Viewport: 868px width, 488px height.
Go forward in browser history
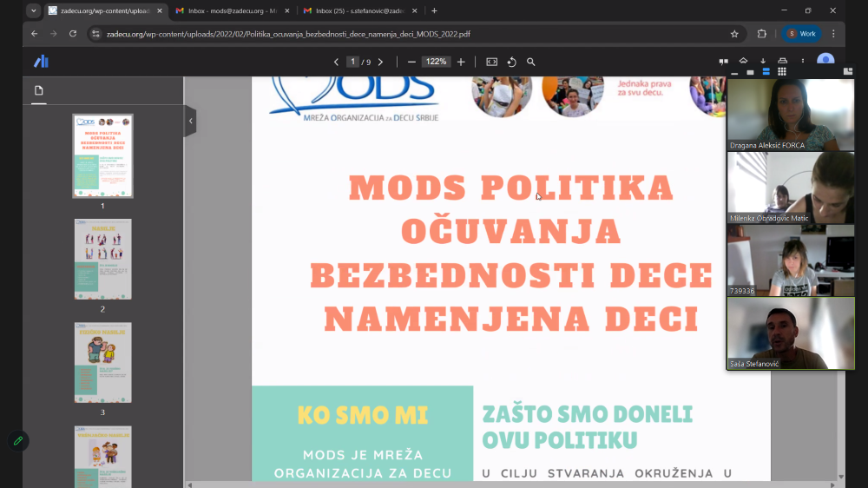[x=53, y=34]
